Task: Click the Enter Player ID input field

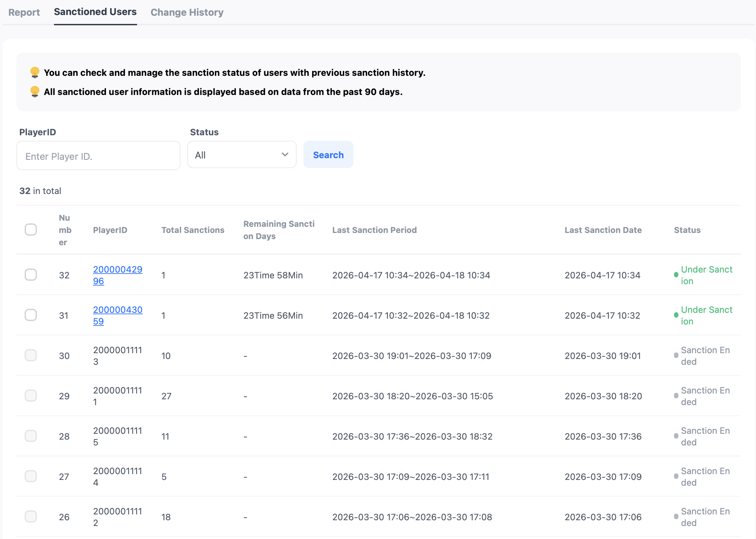Action: 98,156
